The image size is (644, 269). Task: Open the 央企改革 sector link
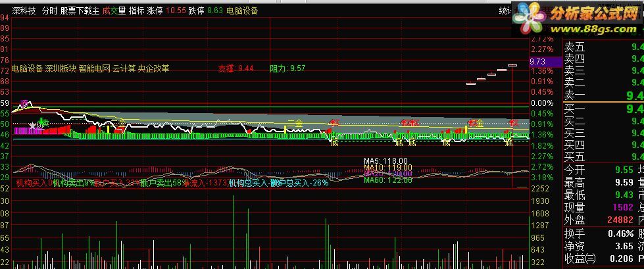(x=154, y=68)
